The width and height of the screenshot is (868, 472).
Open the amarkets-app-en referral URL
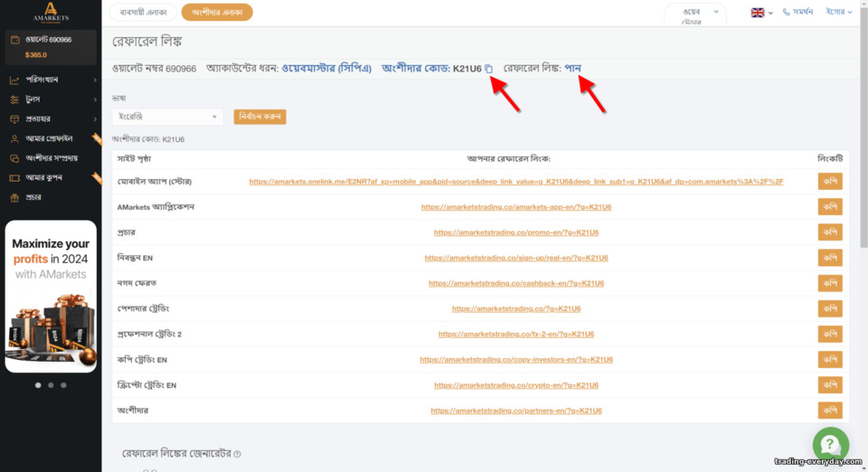tap(516, 207)
